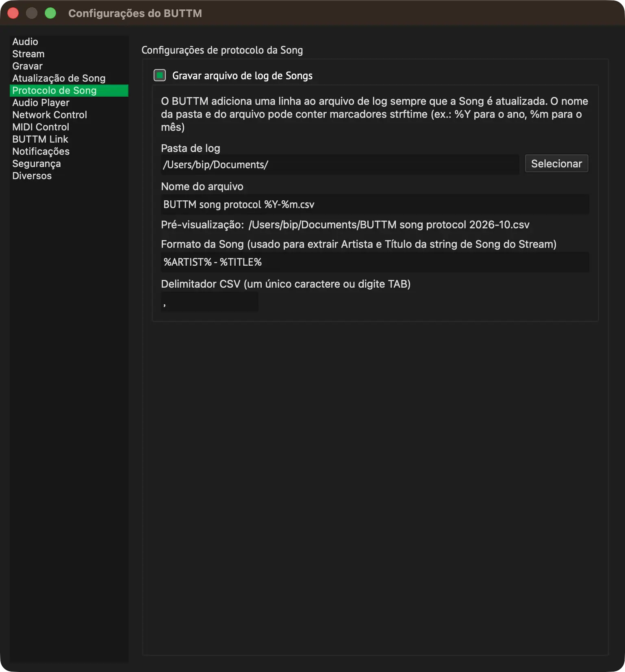Go to Atualização de Song settings

pos(69,78)
